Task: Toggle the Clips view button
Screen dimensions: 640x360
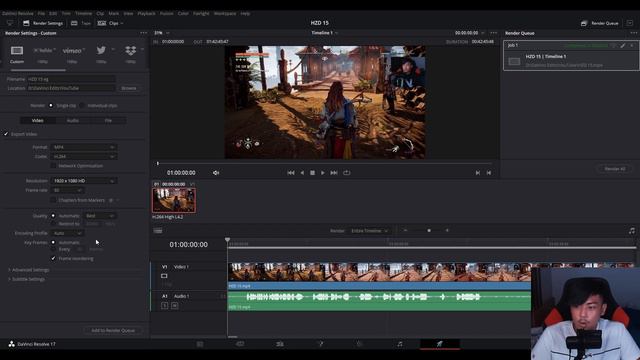Action: (x=110, y=23)
